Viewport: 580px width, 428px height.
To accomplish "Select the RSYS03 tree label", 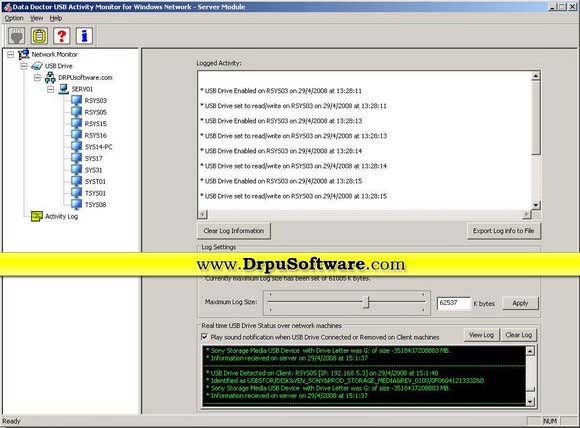I will (x=95, y=101).
